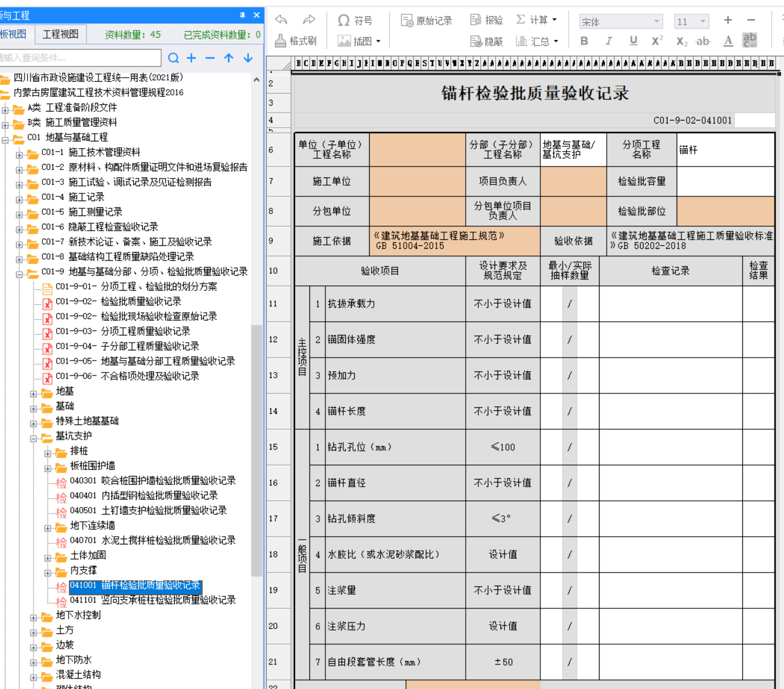Click the 检验批部位 value cell
The width and height of the screenshot is (784, 689).
tap(725, 211)
